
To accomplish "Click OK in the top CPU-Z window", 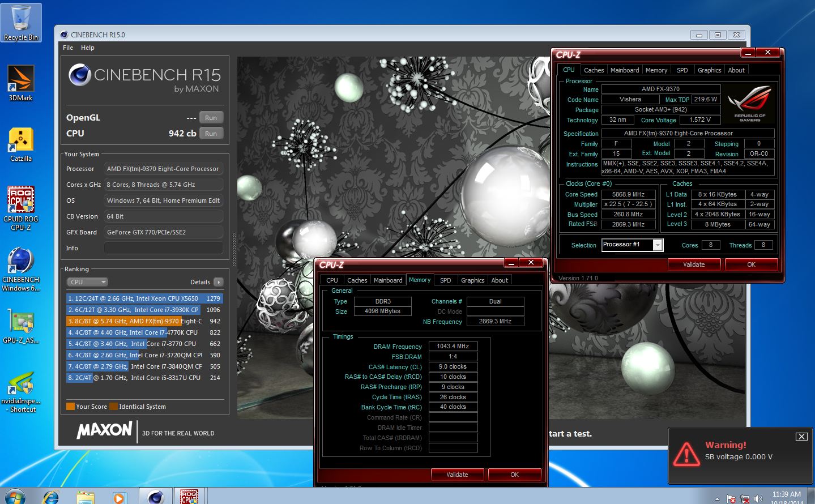I will click(751, 264).
